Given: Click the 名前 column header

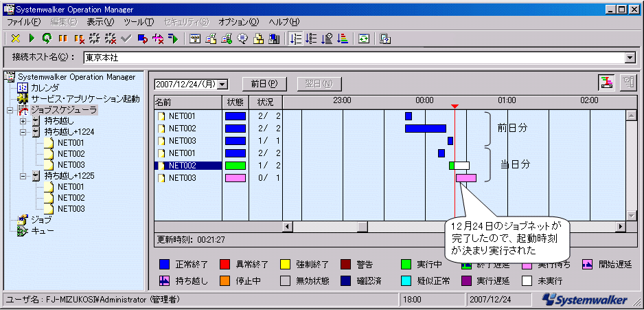Looking at the screenshot, I should coord(188,102).
